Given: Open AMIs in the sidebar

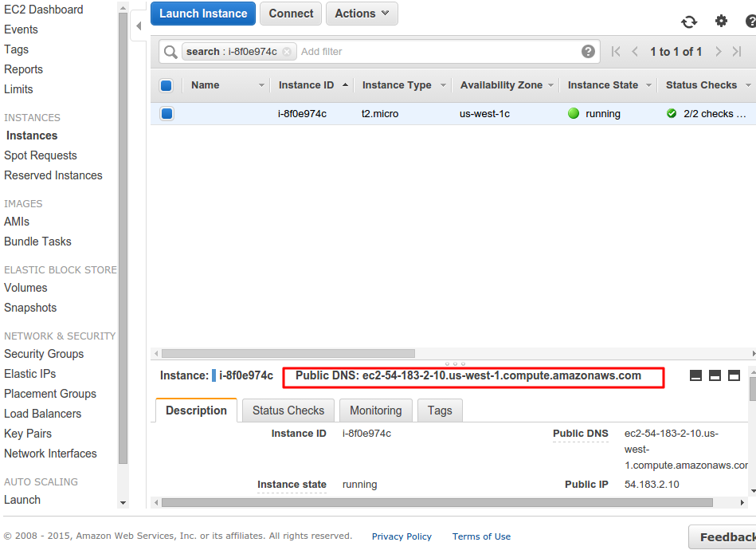Looking at the screenshot, I should tap(17, 222).
